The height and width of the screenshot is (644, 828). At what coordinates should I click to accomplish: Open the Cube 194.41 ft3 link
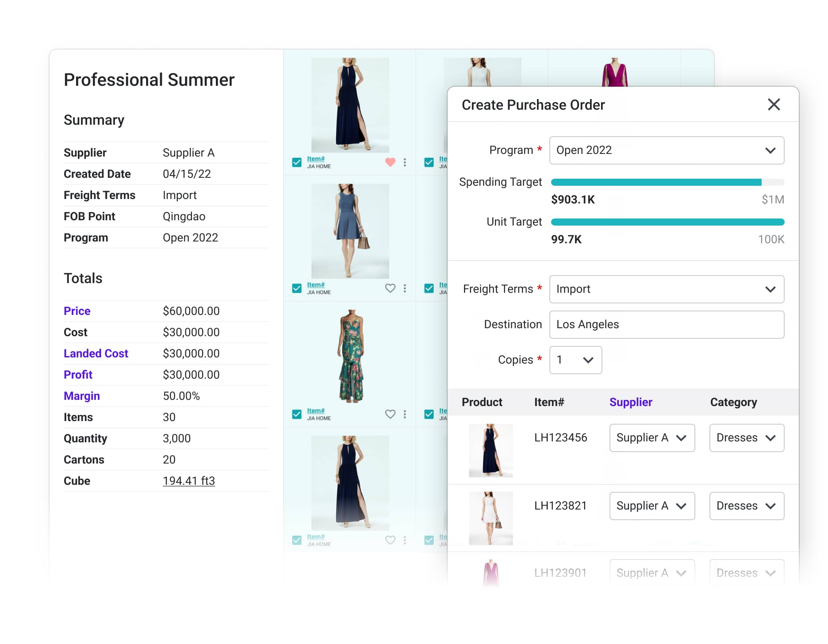(188, 481)
